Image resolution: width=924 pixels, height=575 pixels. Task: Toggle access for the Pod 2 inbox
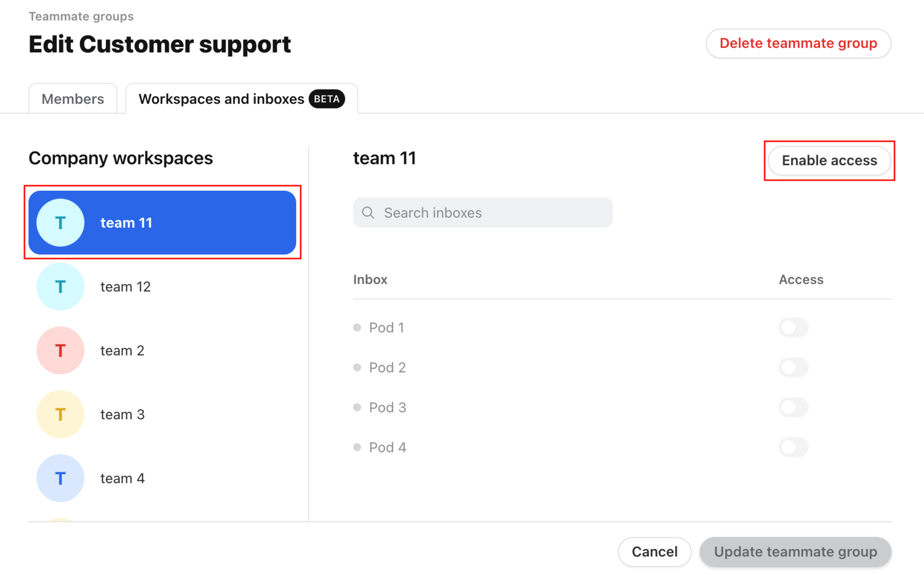(793, 367)
